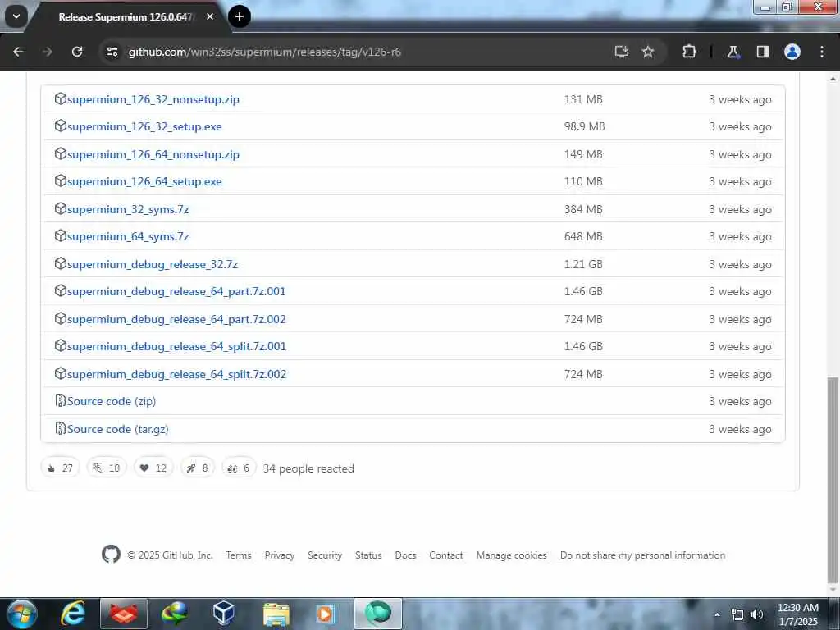Download supermium_debug_release_64_part.7z.001

pyautogui.click(x=176, y=291)
